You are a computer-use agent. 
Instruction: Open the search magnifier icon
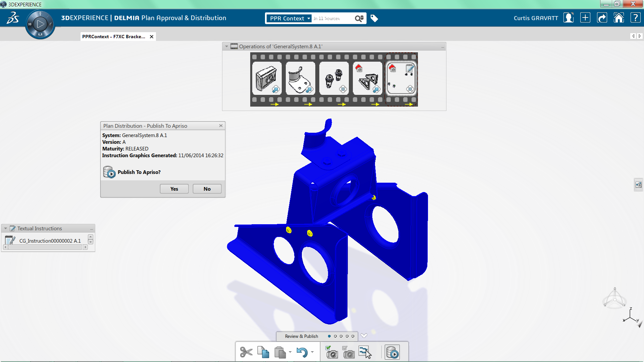pyautogui.click(x=359, y=18)
